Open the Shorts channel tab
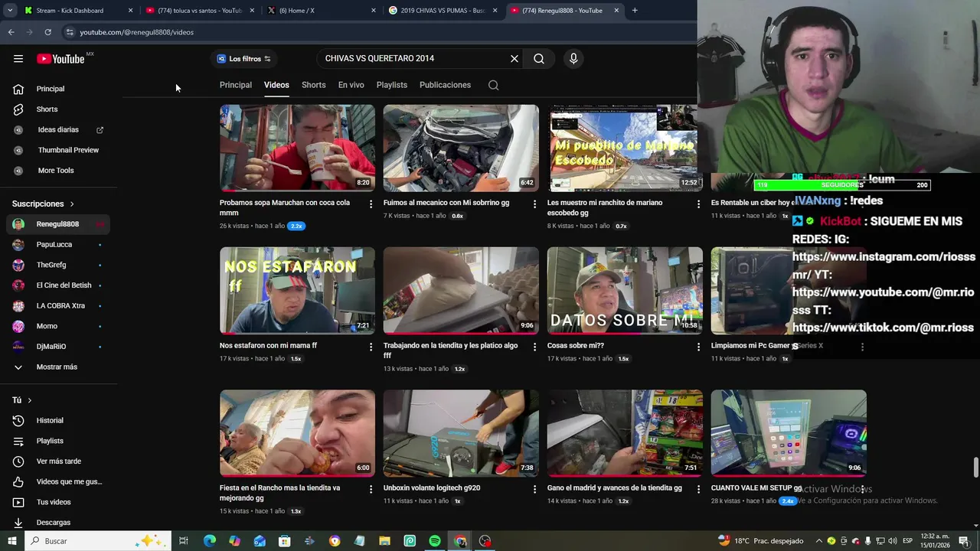980x551 pixels. click(314, 85)
